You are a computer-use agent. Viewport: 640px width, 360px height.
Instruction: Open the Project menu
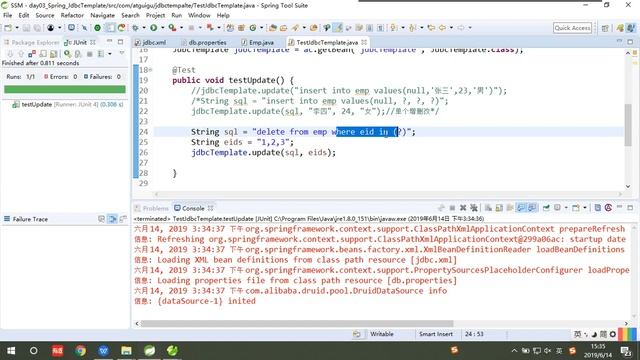tap(155, 15)
